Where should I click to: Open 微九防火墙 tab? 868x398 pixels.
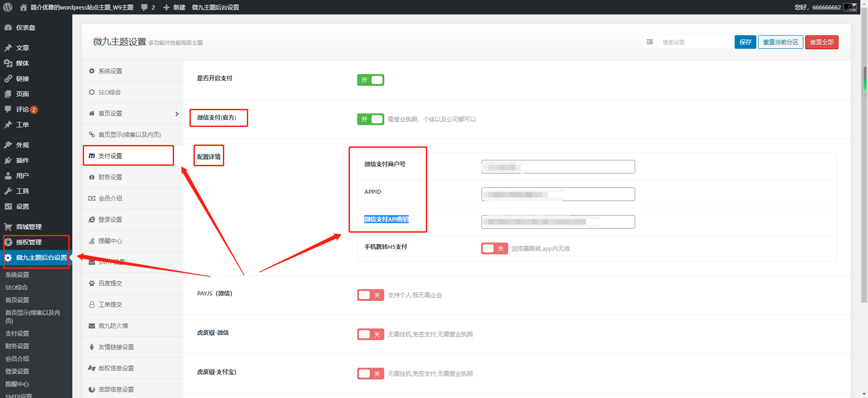(132, 326)
